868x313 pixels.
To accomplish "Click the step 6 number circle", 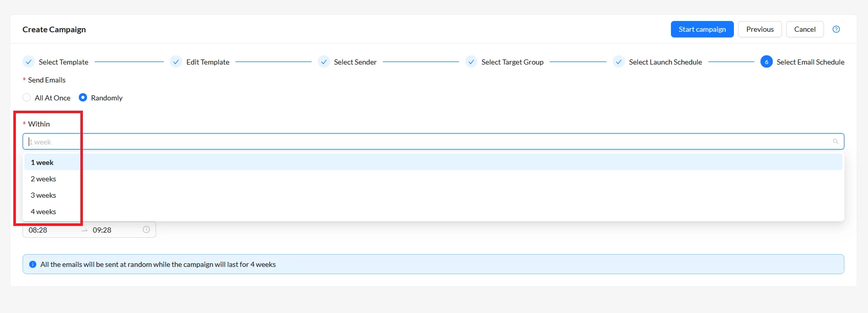I will point(767,62).
